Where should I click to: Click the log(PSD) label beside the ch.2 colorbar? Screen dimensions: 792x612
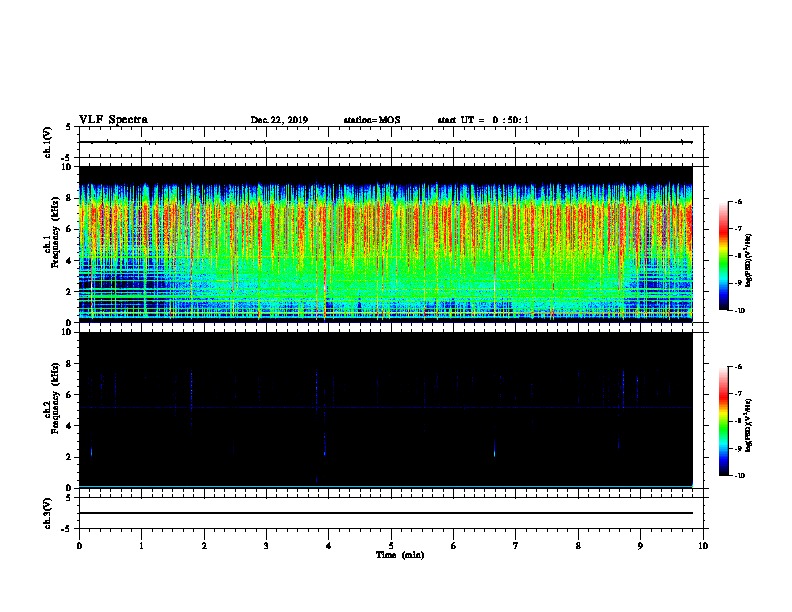(749, 426)
